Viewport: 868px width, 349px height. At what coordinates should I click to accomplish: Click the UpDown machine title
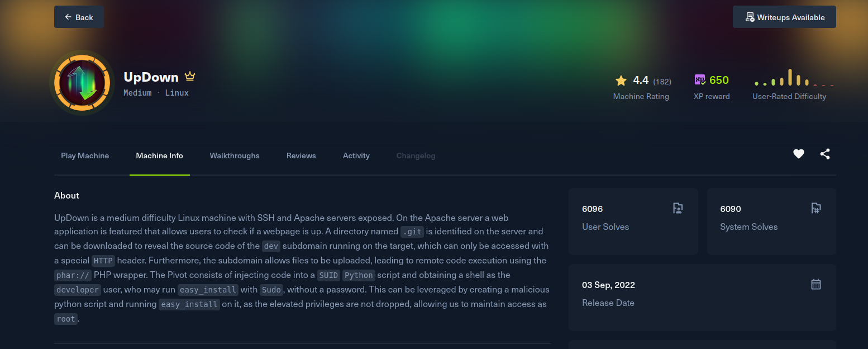pyautogui.click(x=151, y=77)
